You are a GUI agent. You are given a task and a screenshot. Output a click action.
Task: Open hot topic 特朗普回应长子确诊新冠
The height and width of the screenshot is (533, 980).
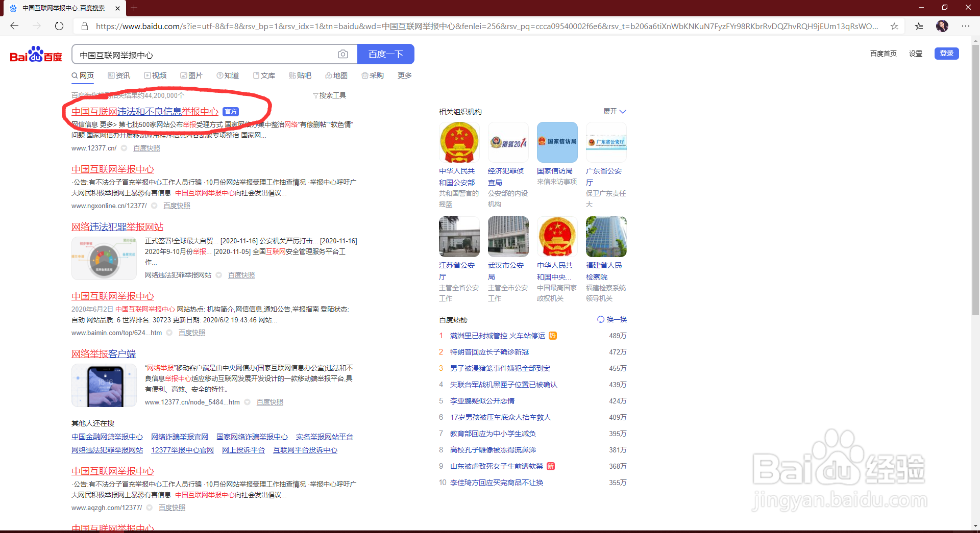[x=489, y=352]
